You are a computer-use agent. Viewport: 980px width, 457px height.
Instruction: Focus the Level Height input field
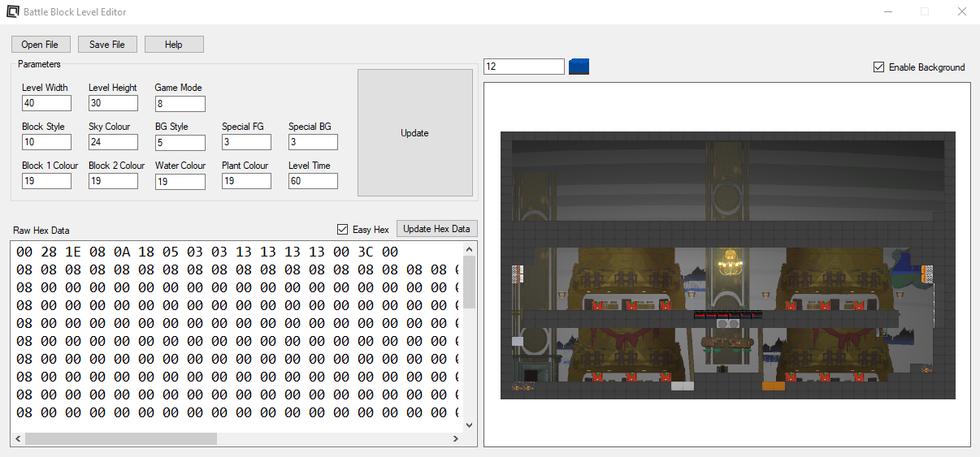114,103
